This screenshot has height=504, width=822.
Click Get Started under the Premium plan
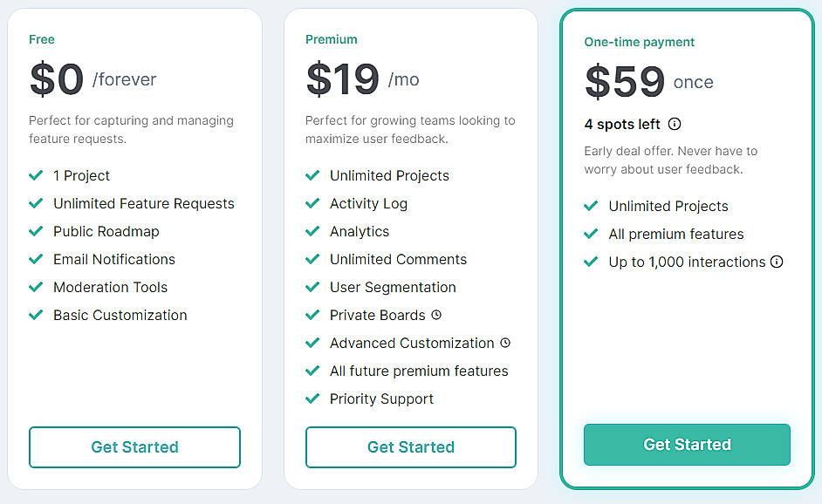(410, 446)
